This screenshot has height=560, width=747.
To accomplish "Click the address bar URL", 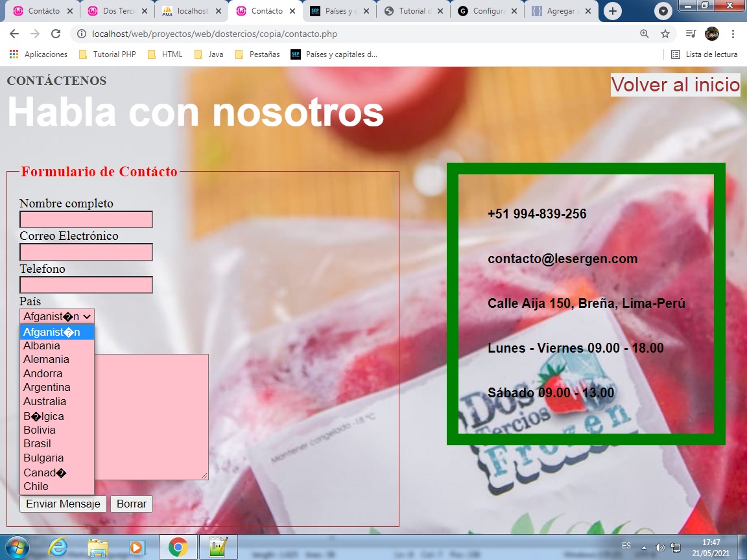I will point(215,34).
